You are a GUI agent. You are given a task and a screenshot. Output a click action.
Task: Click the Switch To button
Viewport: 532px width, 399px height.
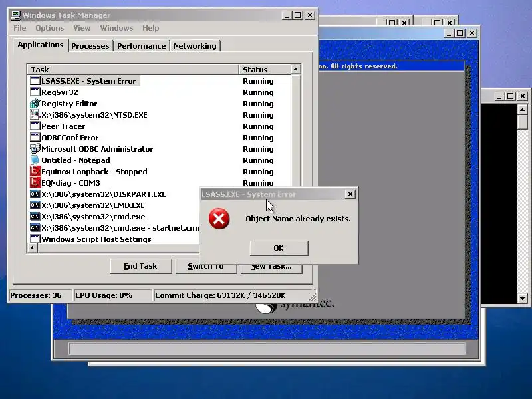[205, 267]
